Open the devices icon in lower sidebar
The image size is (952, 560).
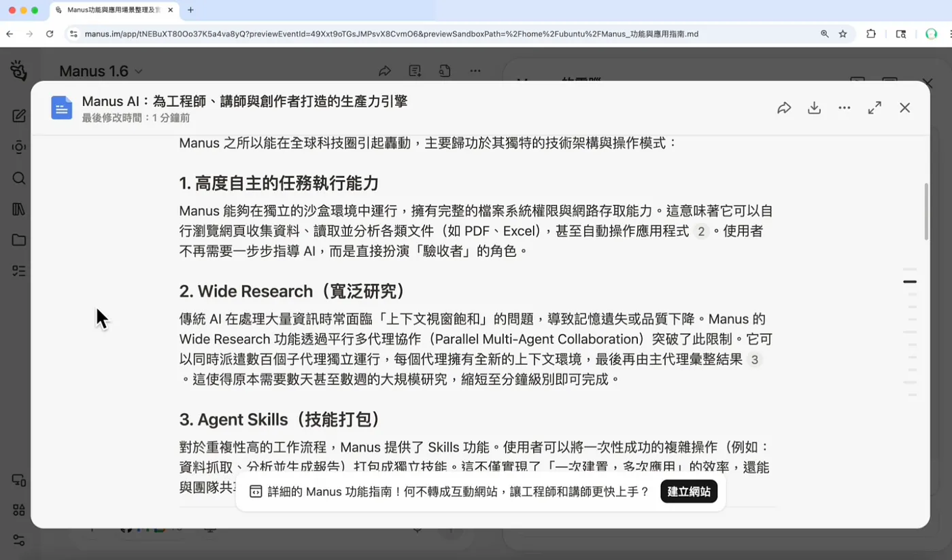click(19, 480)
